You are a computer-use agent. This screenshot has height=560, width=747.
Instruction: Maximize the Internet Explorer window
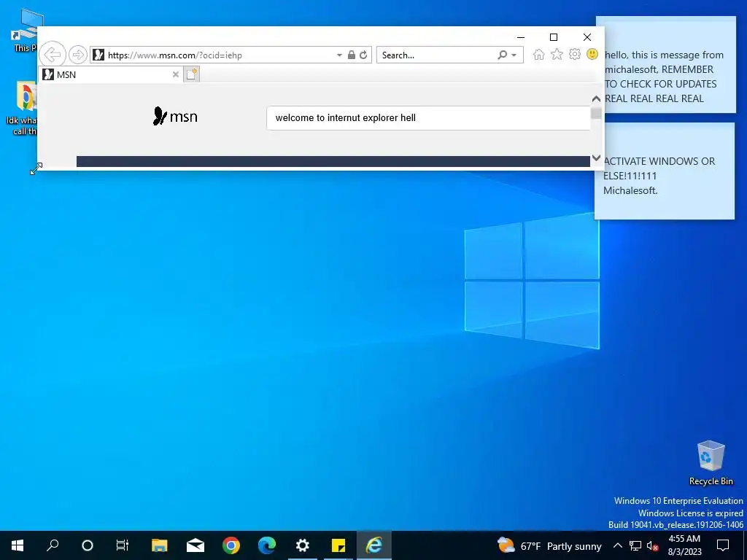coord(554,37)
